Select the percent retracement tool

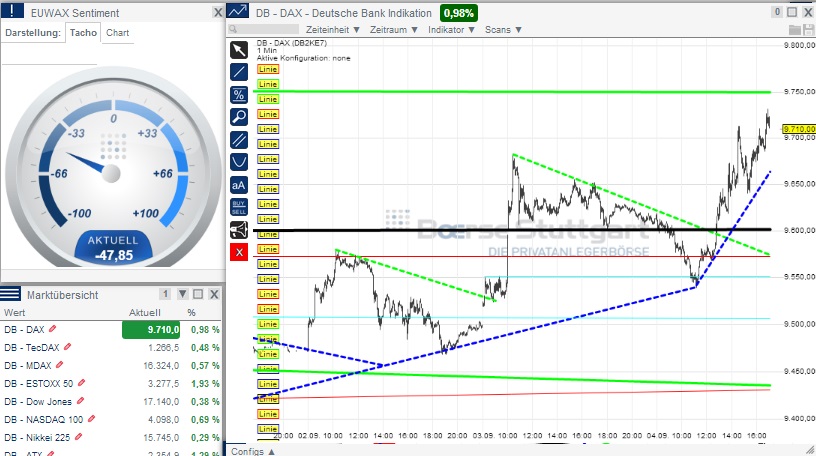(239, 95)
